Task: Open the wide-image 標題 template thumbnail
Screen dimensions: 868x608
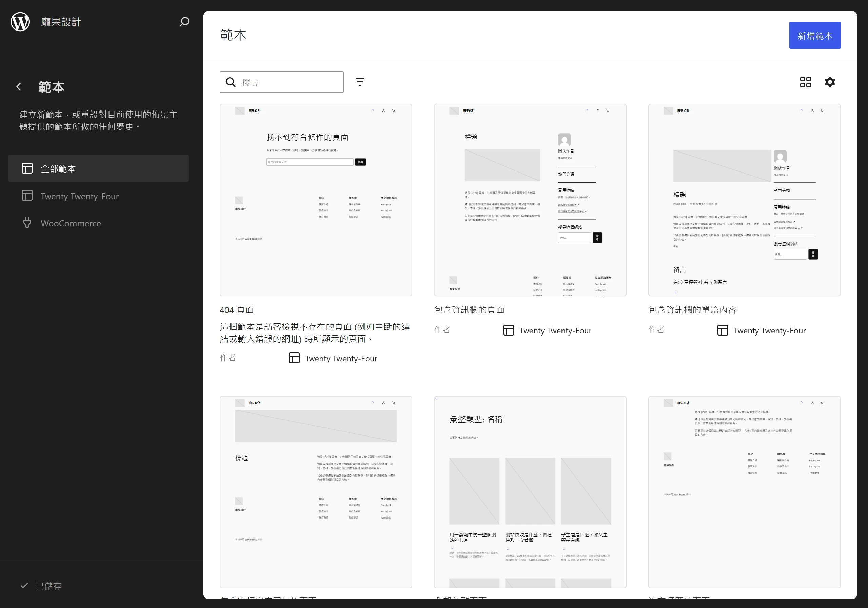Action: point(316,492)
